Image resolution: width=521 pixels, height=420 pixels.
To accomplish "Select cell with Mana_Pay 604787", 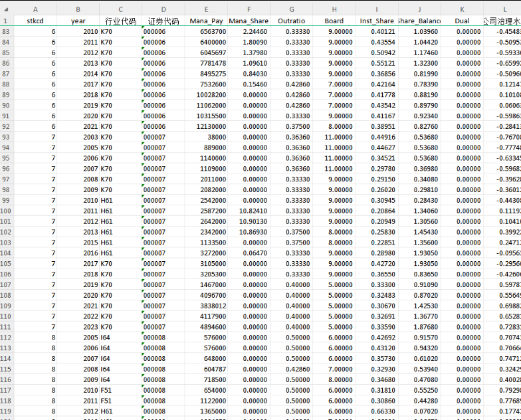I will 206,369.
